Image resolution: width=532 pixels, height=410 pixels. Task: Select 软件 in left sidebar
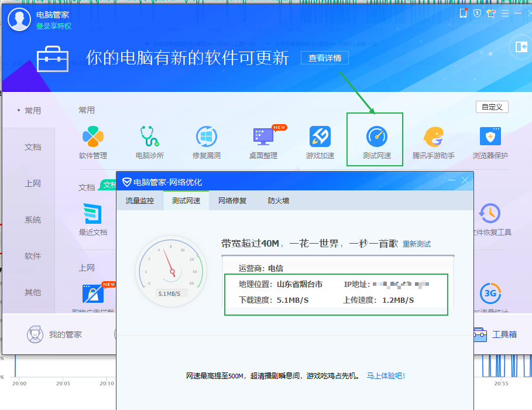33,256
